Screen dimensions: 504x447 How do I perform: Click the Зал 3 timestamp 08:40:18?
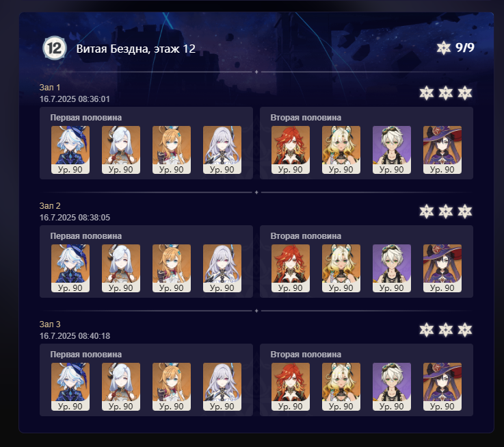click(x=94, y=336)
